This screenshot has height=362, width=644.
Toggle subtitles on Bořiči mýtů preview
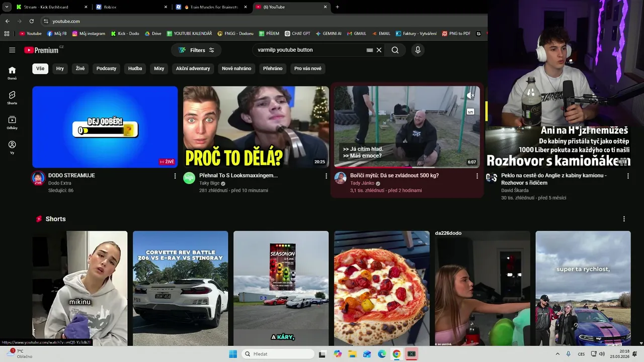pyautogui.click(x=470, y=112)
